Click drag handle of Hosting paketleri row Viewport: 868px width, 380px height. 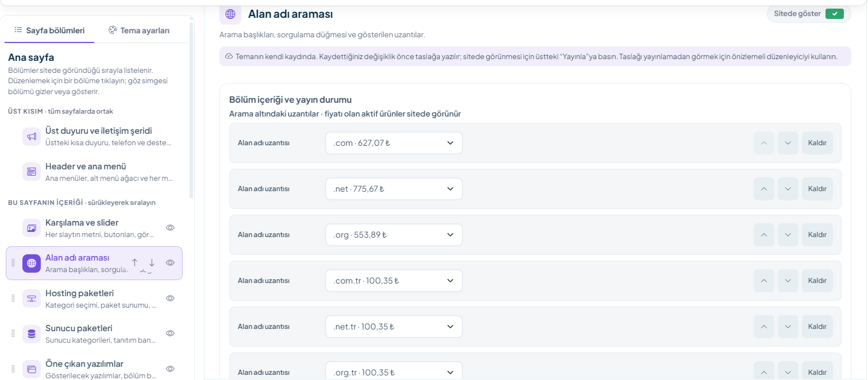(x=13, y=298)
